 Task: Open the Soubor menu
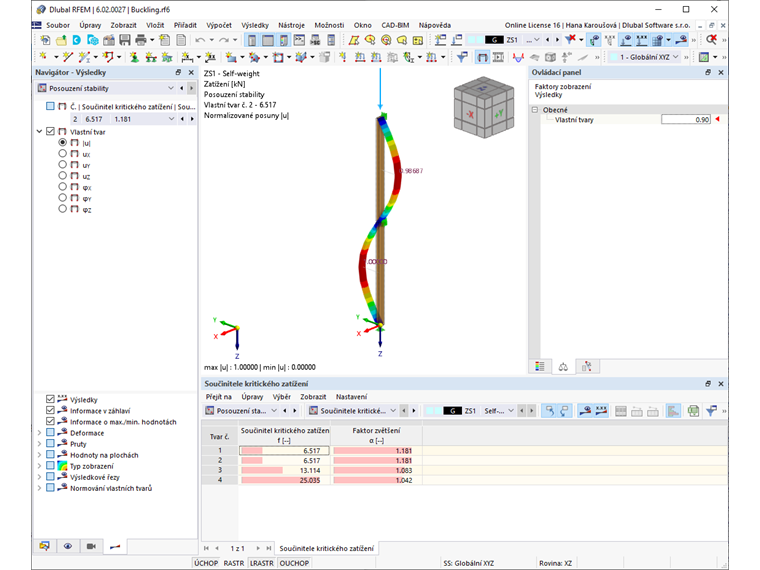(58, 25)
